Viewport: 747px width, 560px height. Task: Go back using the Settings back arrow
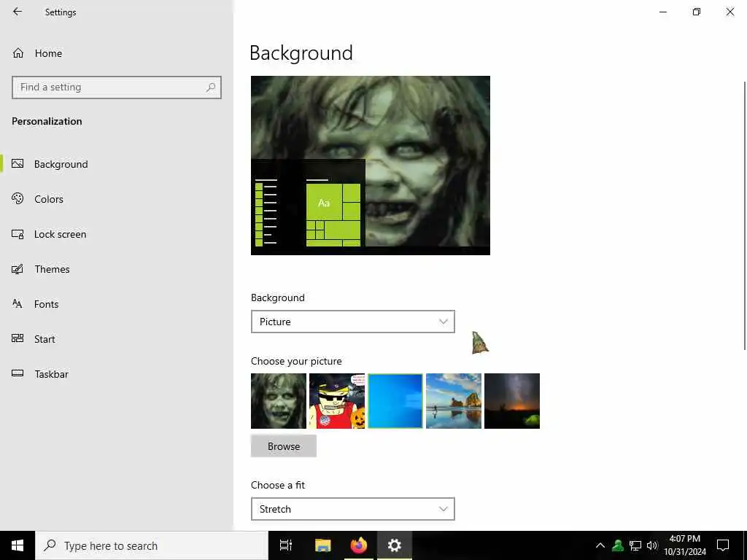click(x=18, y=12)
